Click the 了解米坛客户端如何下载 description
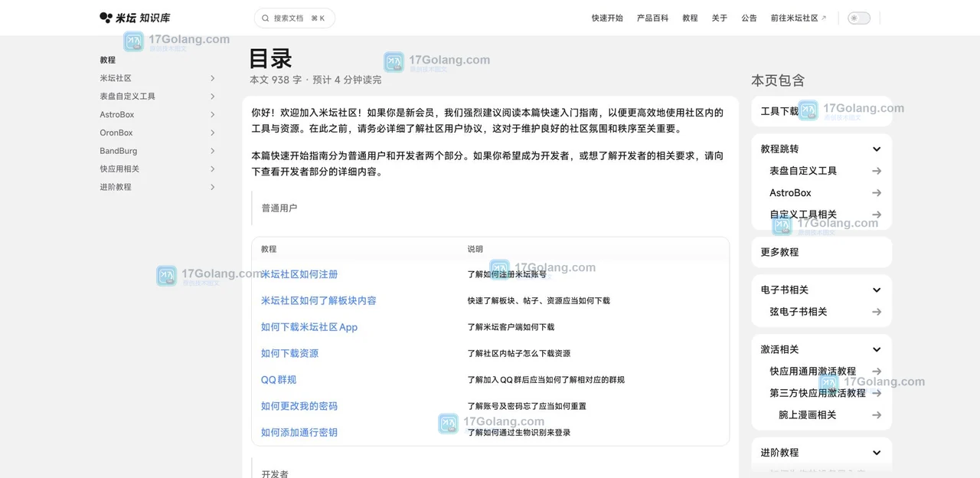Viewport: 980px width, 478px height. pyautogui.click(x=511, y=327)
